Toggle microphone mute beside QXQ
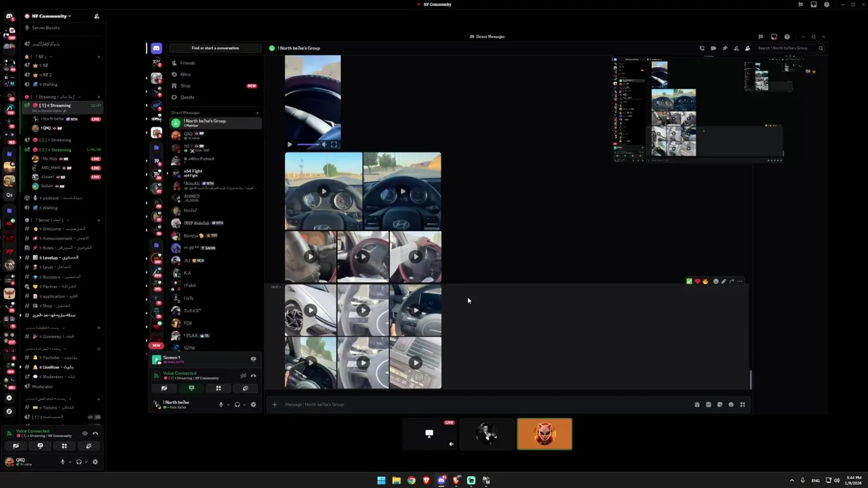 [62, 462]
